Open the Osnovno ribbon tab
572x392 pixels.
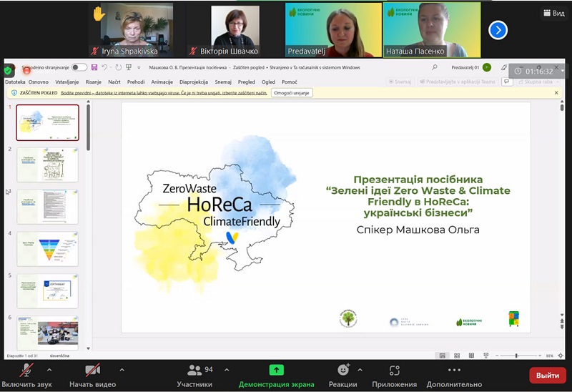(39, 82)
